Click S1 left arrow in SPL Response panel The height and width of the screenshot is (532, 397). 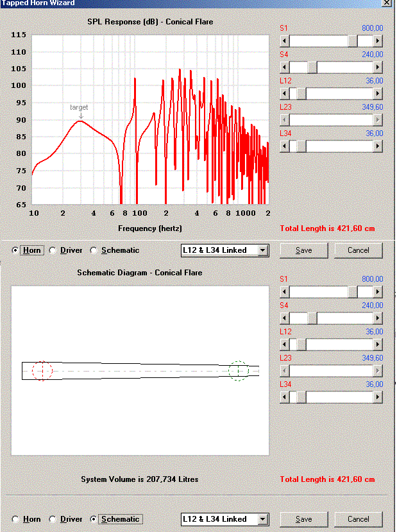[x=285, y=42]
